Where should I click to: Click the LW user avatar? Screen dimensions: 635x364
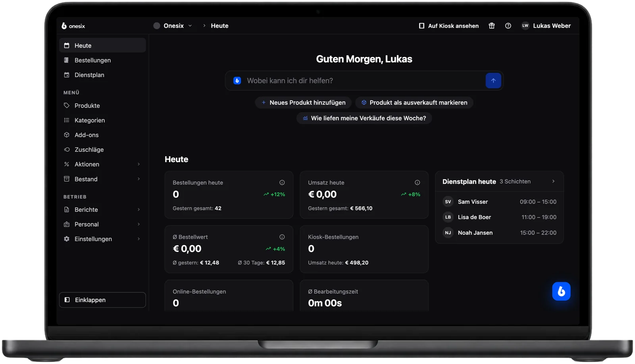point(525,26)
